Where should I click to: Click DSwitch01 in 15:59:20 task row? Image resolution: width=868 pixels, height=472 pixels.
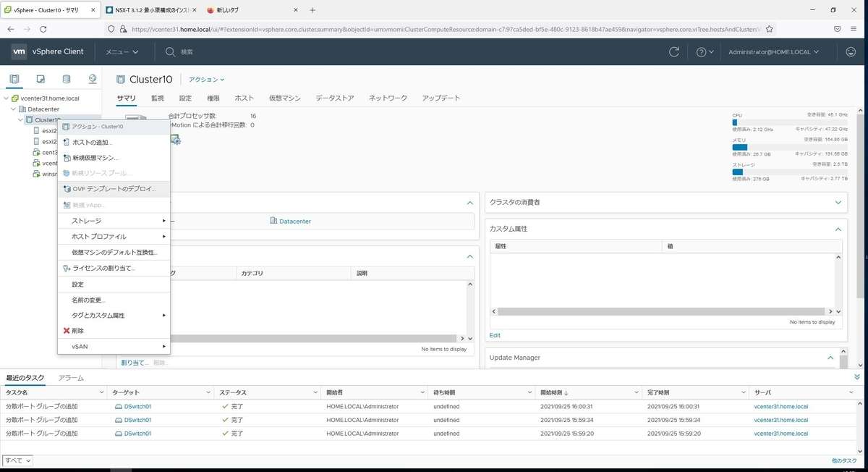coord(137,434)
